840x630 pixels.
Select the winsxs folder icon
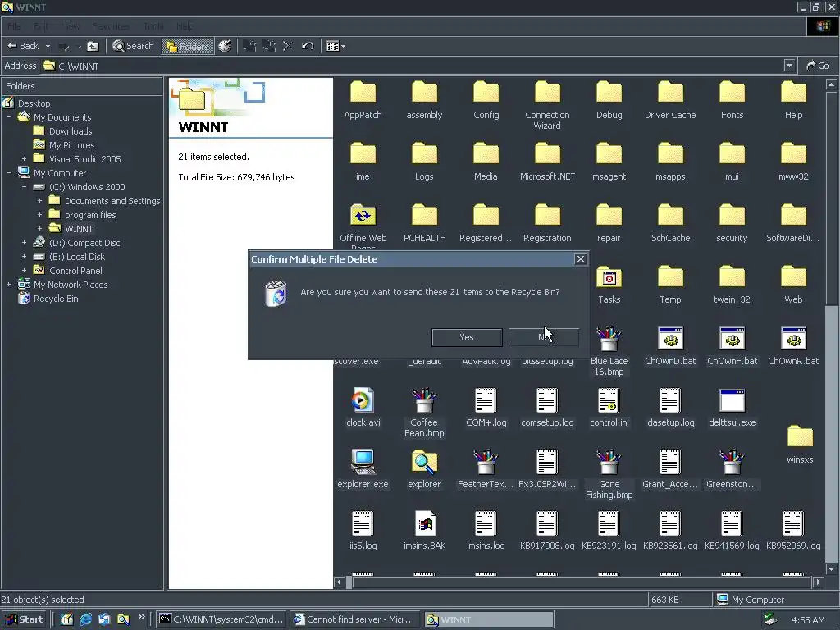[x=800, y=436]
